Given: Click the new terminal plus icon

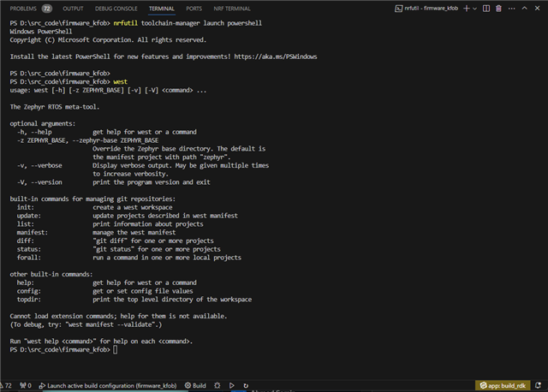Looking at the screenshot, I should 468,9.
